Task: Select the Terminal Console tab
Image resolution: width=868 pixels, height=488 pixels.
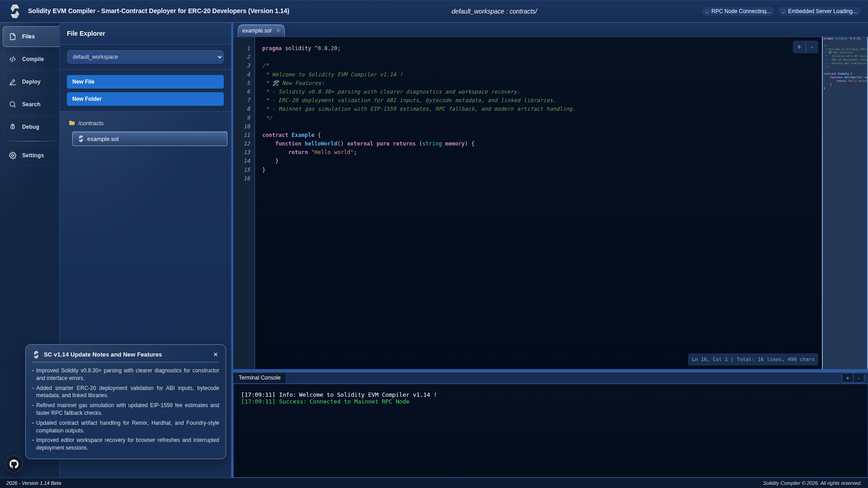Action: (x=259, y=378)
